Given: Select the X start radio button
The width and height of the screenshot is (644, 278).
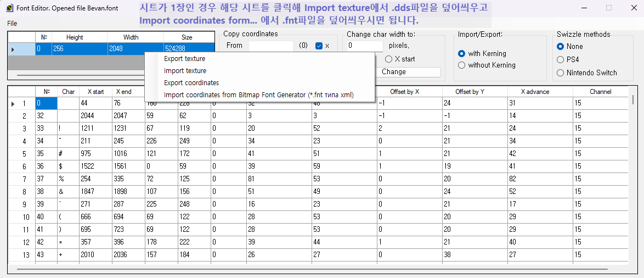Looking at the screenshot, I should coord(388,59).
